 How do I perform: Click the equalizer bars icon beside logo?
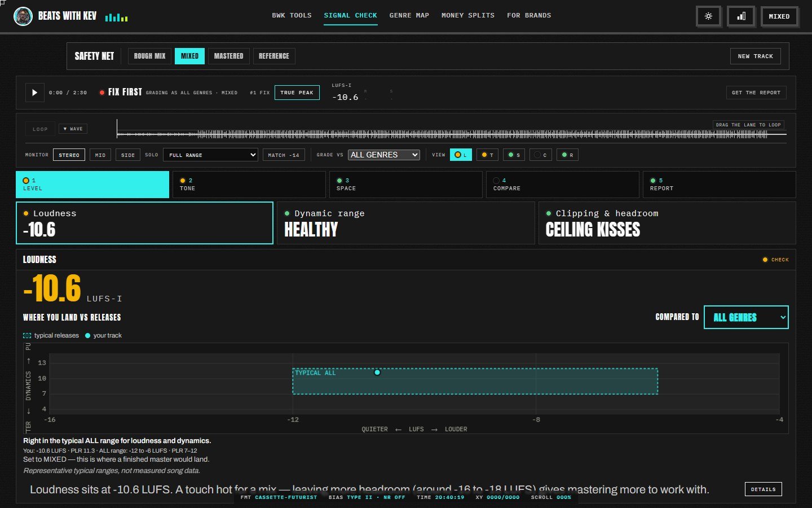tap(116, 17)
